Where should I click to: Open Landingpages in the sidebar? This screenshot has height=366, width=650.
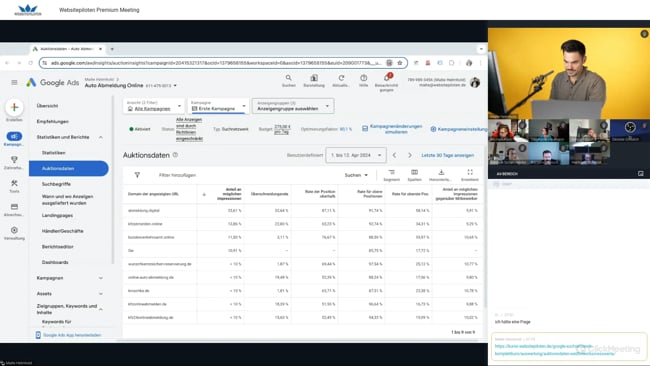pyautogui.click(x=57, y=216)
